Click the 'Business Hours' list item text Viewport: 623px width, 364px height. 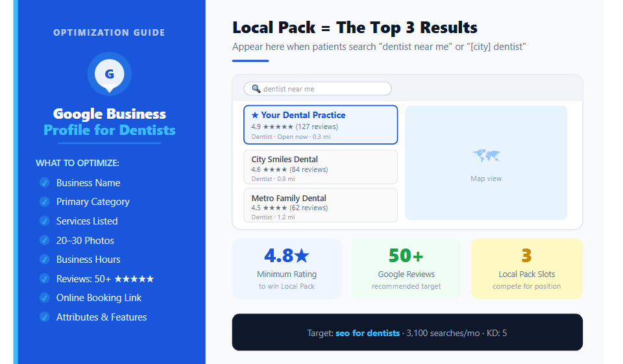(x=88, y=260)
